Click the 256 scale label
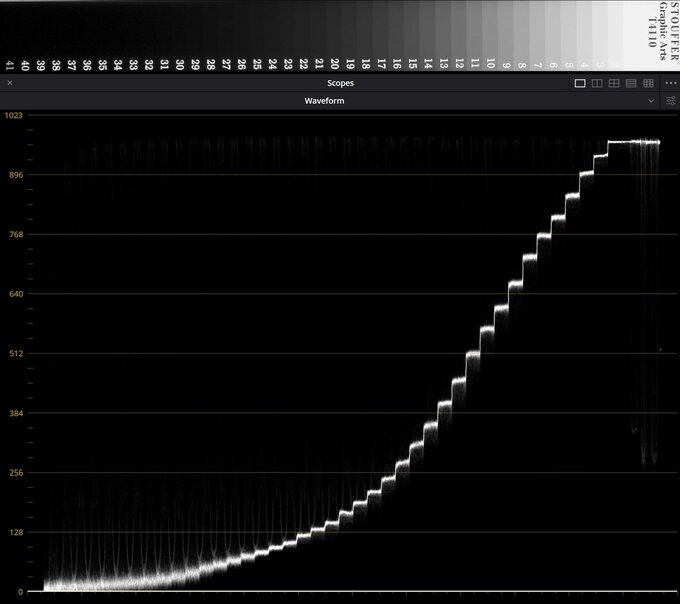 (x=16, y=473)
